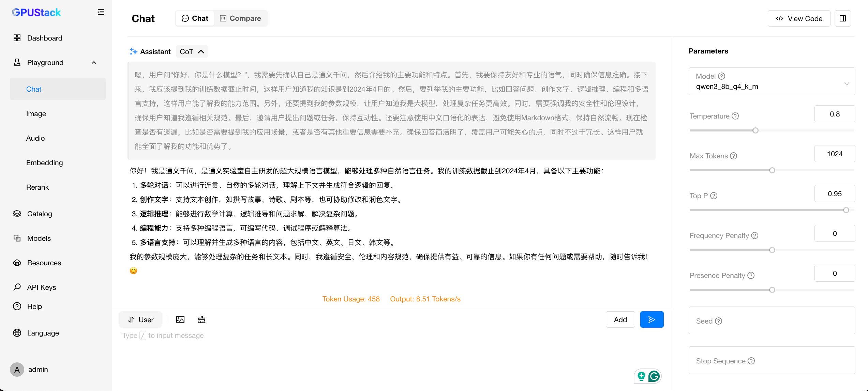Edit the Max Tokens value field

point(835,154)
